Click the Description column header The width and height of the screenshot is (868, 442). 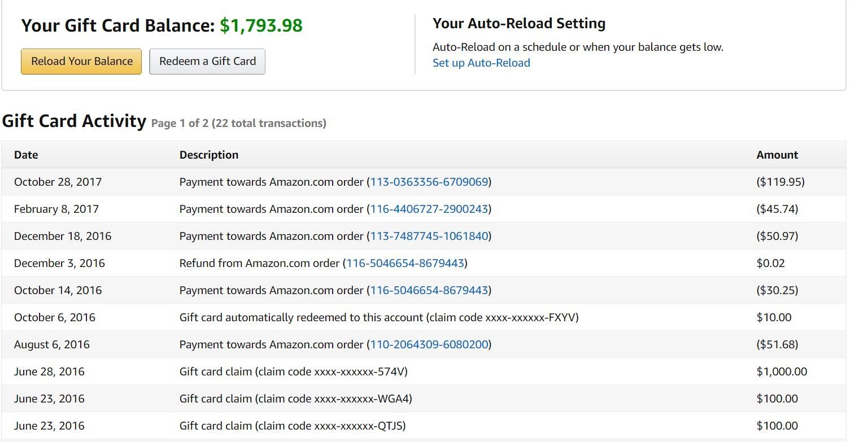click(x=209, y=155)
